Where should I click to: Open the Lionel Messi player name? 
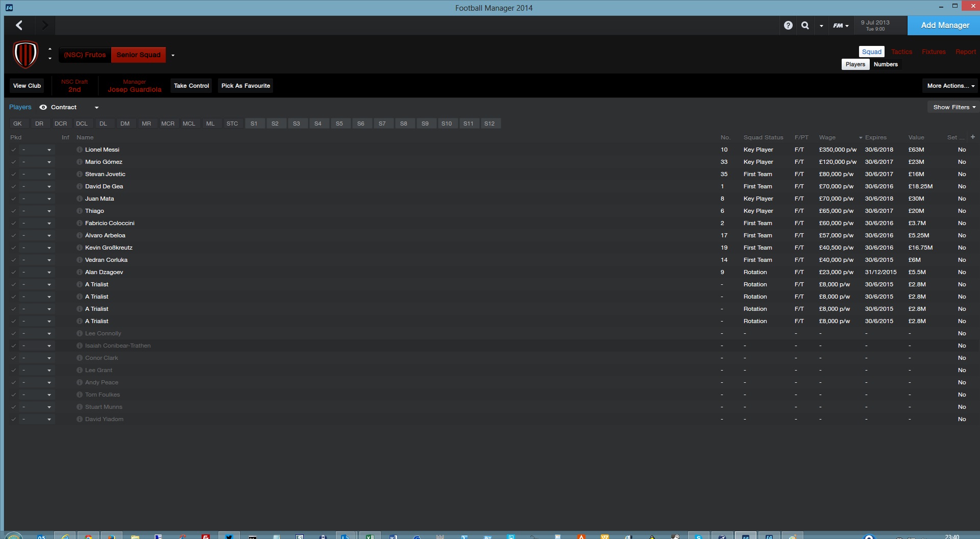tap(102, 150)
